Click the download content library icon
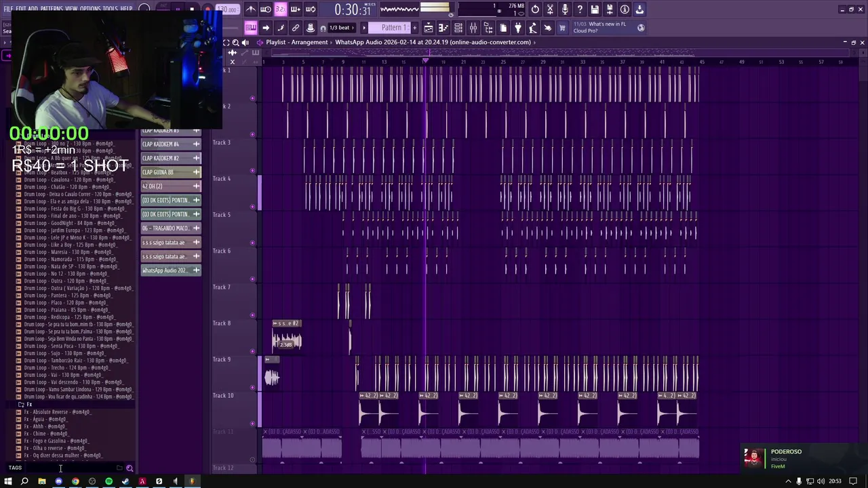 (x=639, y=9)
